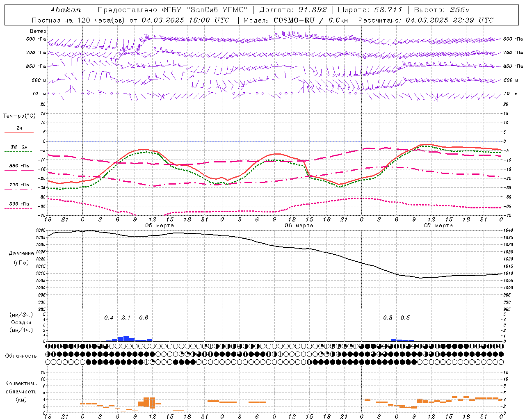Click the '(гПа)' unit under Давление
This screenshot has width=525, height=420.
coord(21,263)
